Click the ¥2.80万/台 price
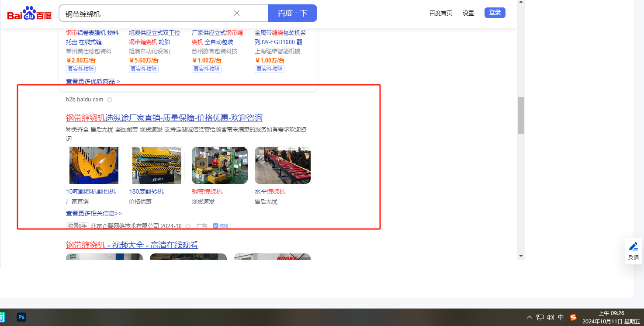 [81, 60]
